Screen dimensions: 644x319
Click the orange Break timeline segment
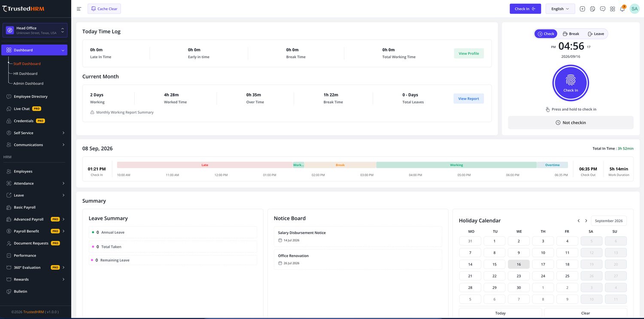(340, 165)
